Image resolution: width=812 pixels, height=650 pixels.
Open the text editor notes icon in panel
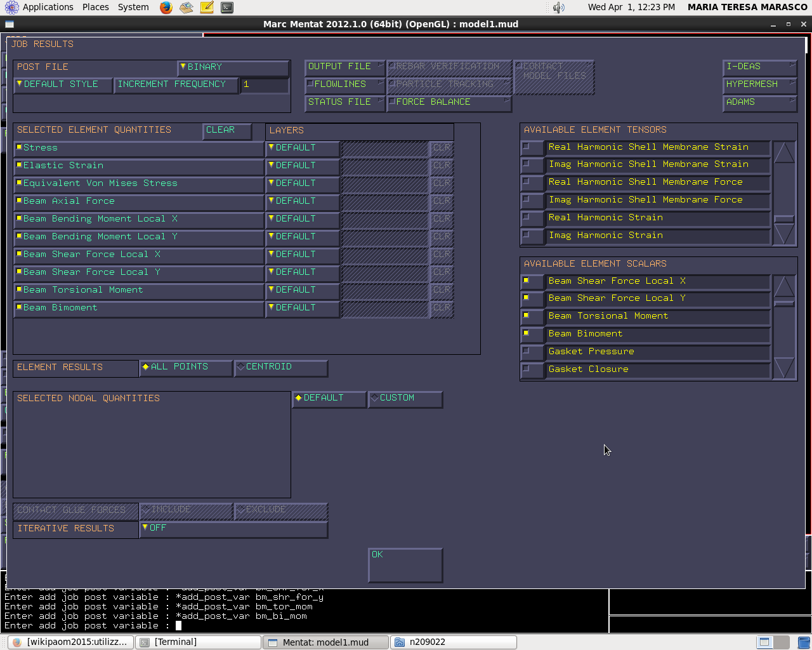tap(207, 8)
